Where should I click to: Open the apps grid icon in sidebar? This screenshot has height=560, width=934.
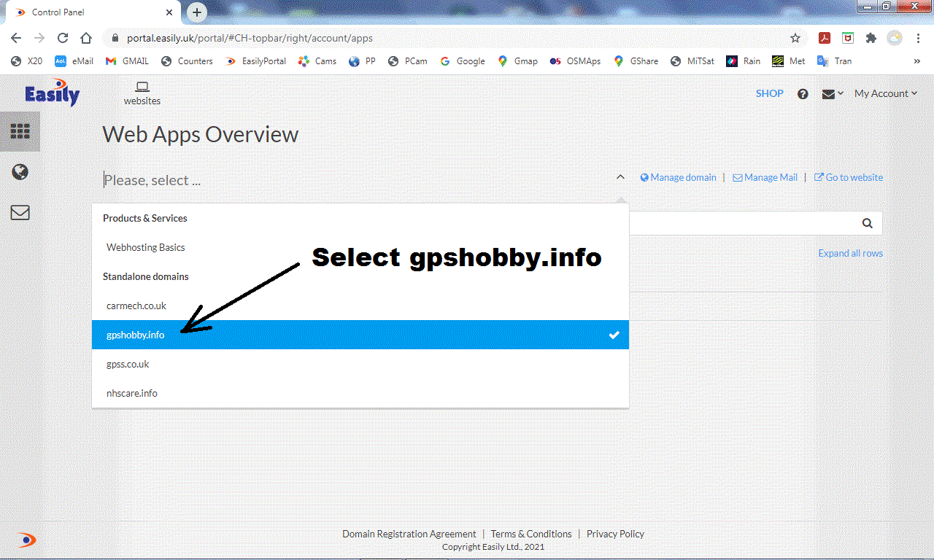[x=20, y=131]
